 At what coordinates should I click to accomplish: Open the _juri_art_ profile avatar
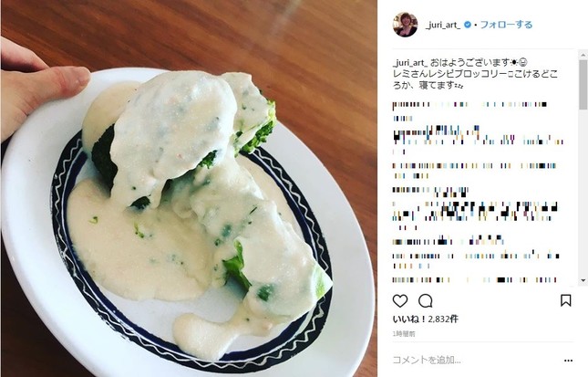(x=405, y=25)
